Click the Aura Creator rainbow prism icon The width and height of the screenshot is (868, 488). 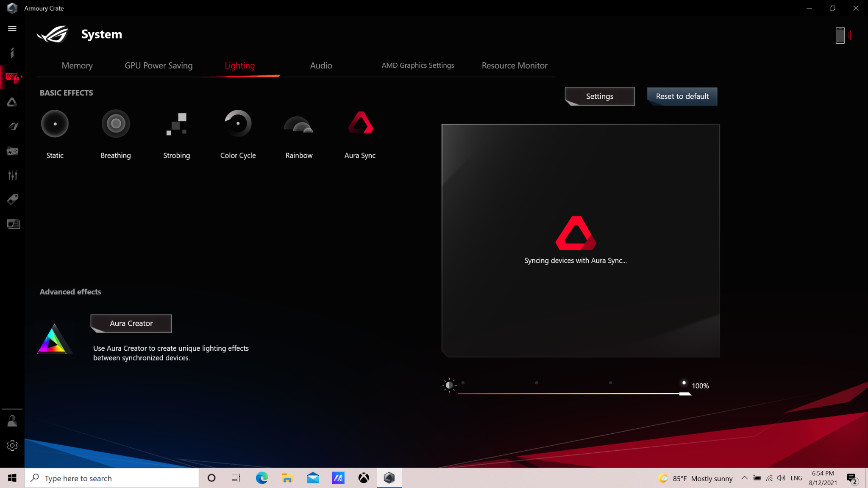[54, 339]
